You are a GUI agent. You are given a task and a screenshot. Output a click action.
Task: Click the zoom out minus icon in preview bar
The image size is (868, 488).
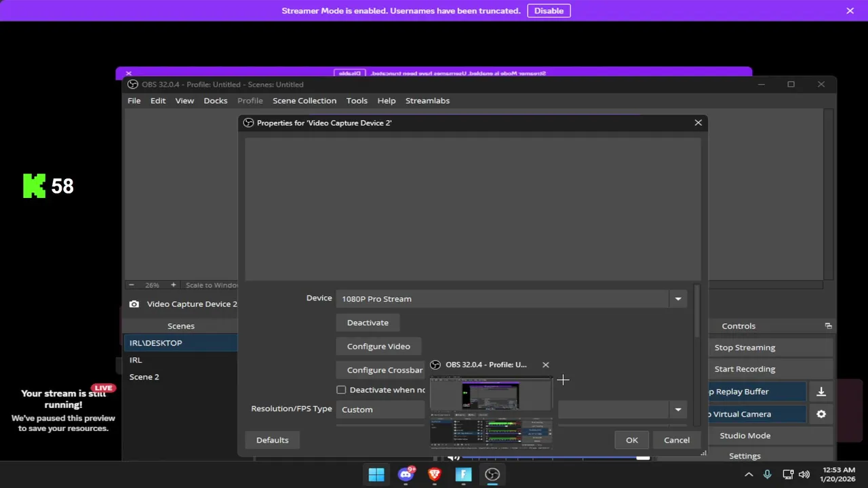tap(131, 285)
